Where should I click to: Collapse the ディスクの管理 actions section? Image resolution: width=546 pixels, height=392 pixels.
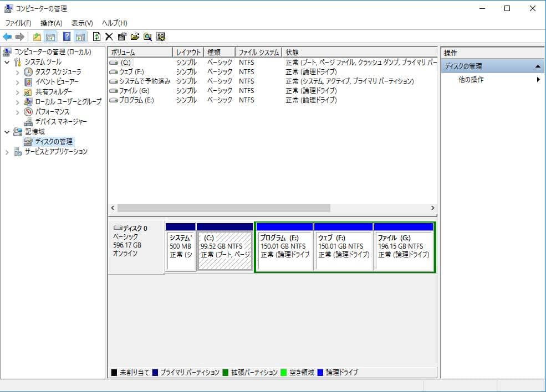point(537,66)
